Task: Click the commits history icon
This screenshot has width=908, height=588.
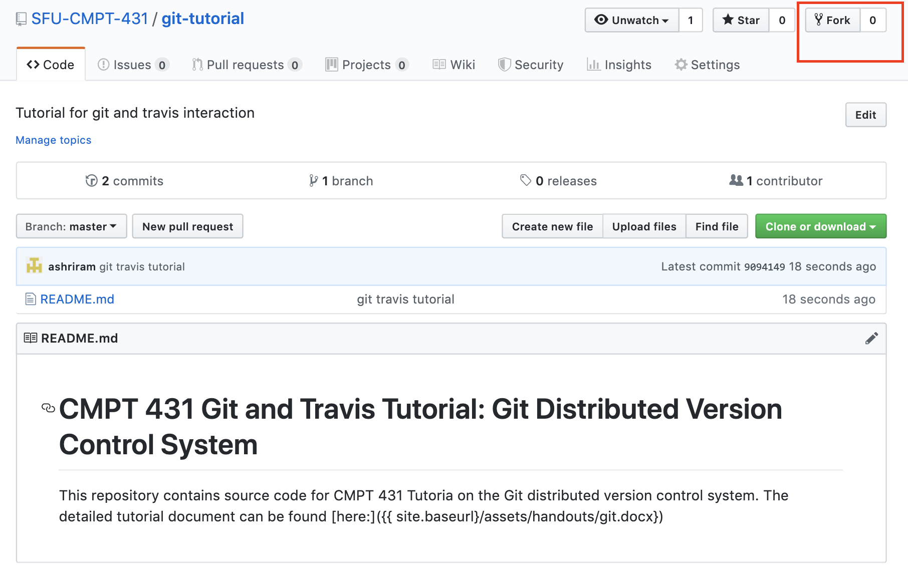Action: [91, 181]
